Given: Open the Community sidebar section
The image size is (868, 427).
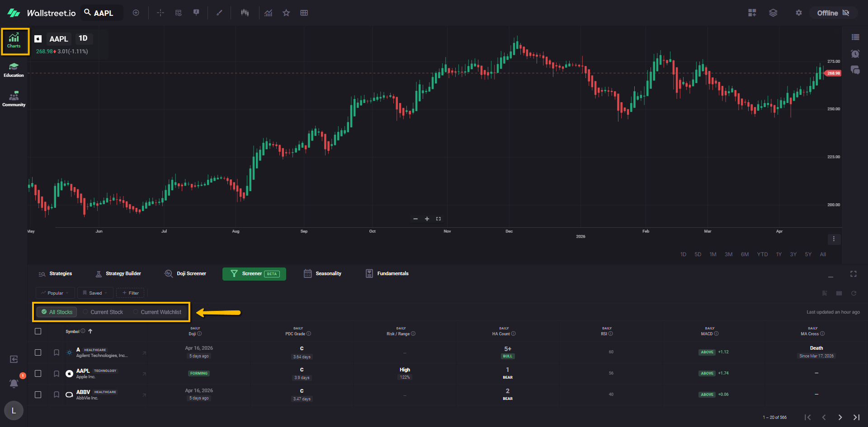Looking at the screenshot, I should click(14, 99).
